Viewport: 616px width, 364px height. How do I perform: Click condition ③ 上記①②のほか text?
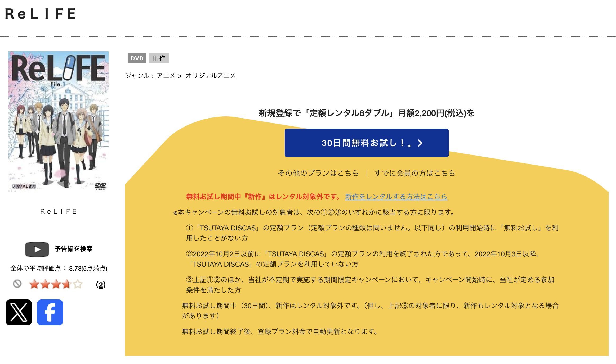(x=370, y=285)
